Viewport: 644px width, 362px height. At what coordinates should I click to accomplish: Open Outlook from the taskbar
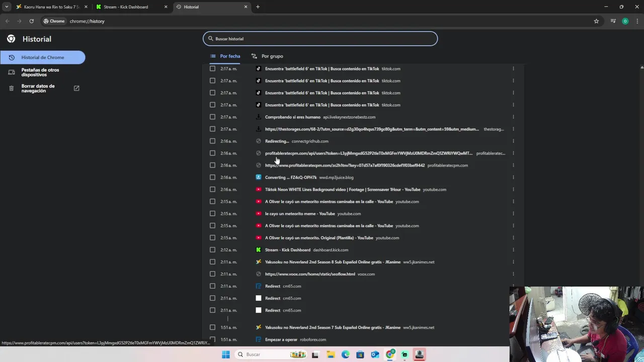coord(375,354)
